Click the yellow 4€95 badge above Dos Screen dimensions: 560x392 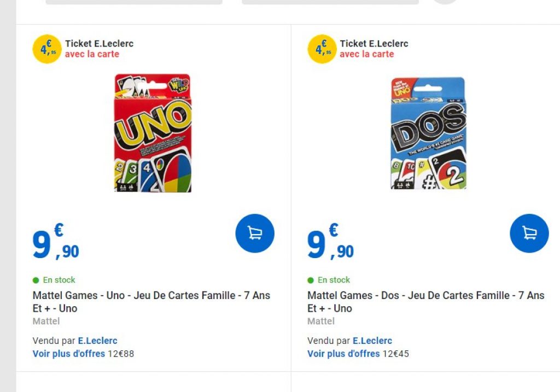[322, 49]
